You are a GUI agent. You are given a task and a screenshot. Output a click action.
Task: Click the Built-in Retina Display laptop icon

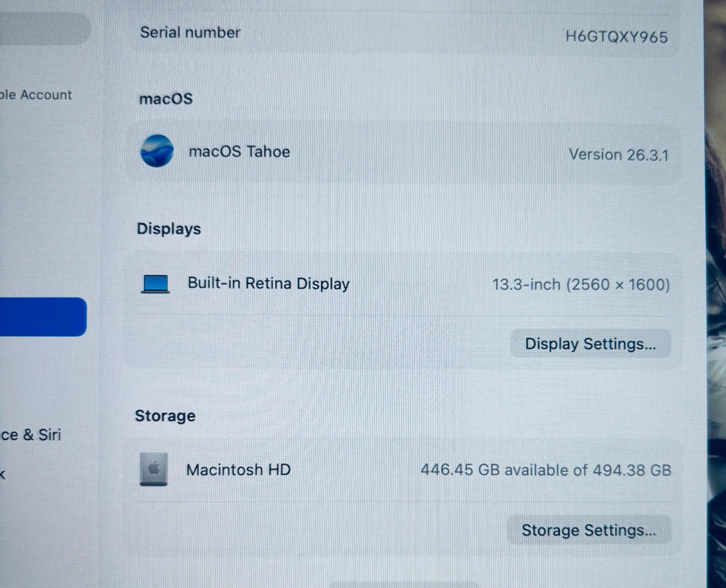click(155, 284)
